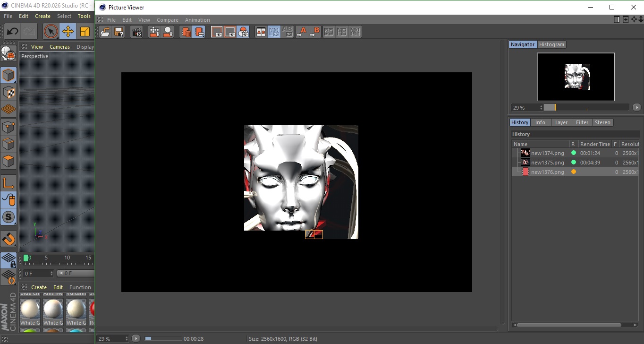Screen dimensions: 644x344
Task: Click the greyed-out AB eye icon
Action: click(x=287, y=32)
